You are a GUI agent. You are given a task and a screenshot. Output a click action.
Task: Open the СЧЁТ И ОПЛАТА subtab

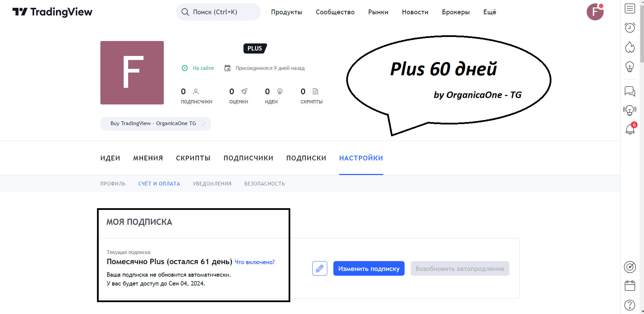tap(159, 184)
